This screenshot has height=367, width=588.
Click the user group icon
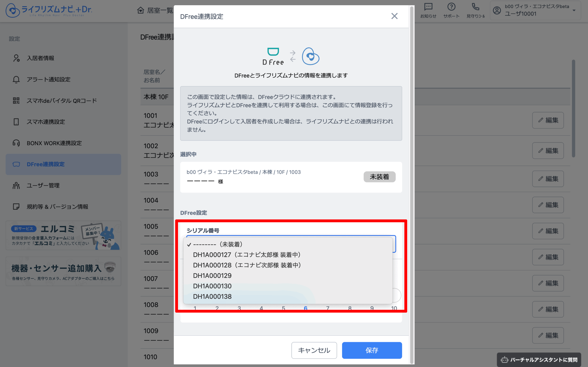pos(16,185)
